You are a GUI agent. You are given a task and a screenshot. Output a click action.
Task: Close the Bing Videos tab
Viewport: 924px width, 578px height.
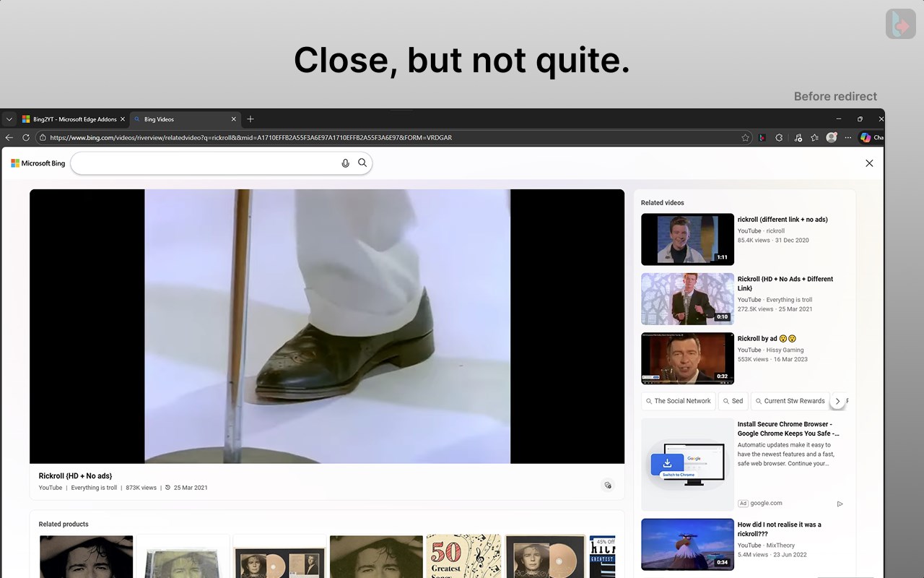coord(233,119)
